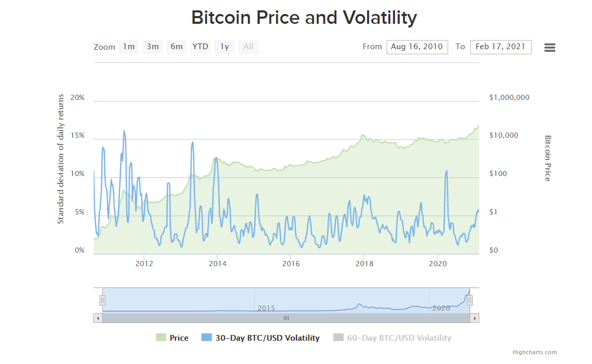Set zoom range to 1m
Screen dimensions: 592x364
(x=129, y=47)
